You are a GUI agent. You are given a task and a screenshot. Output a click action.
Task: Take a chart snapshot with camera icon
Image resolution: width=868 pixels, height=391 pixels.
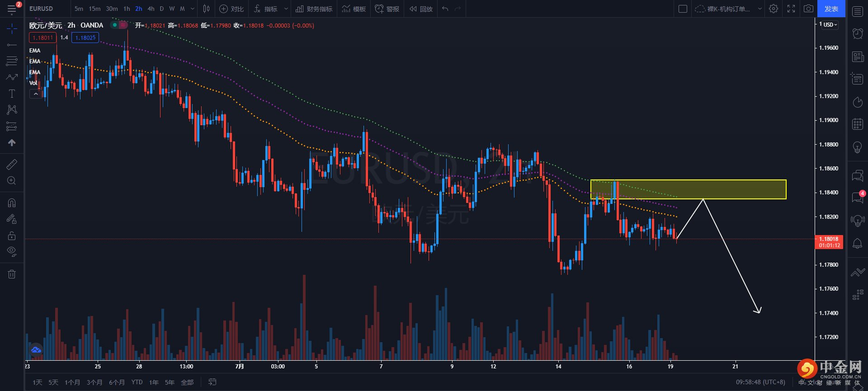808,9
